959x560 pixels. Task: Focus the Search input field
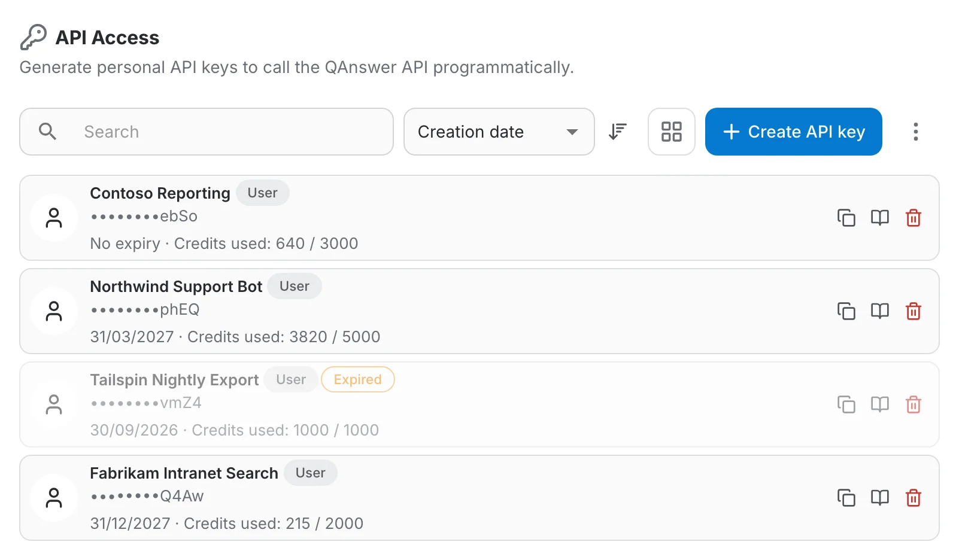point(207,132)
